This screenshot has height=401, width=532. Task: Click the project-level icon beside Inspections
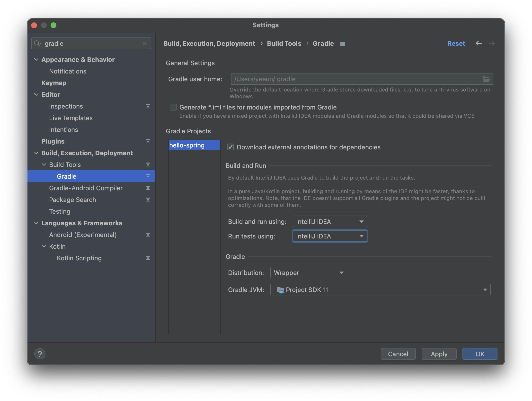click(148, 106)
